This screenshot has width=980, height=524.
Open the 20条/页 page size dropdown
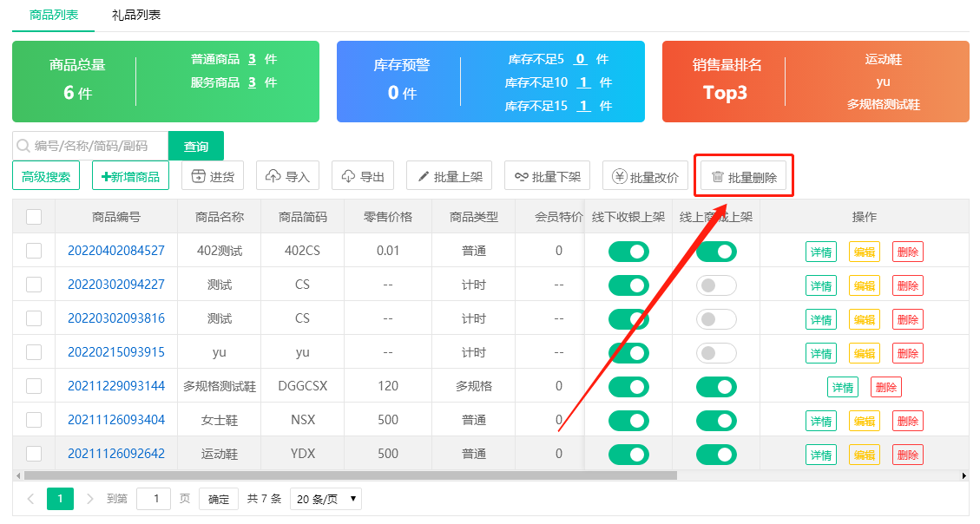pyautogui.click(x=326, y=498)
